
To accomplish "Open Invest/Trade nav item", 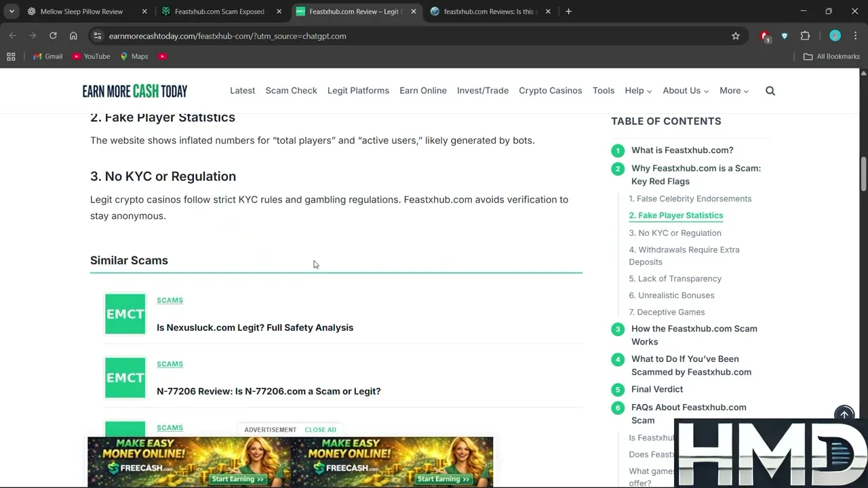I will click(483, 91).
